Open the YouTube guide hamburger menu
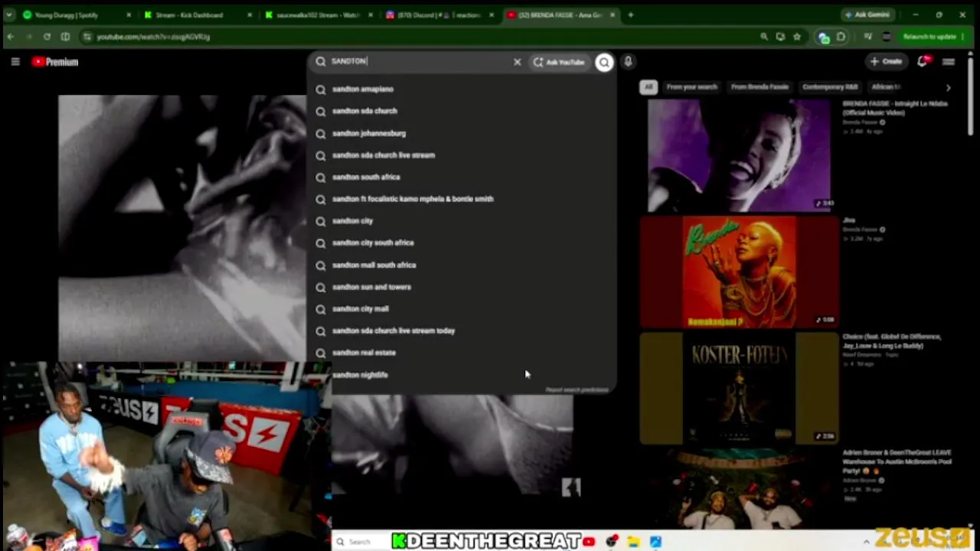Image resolution: width=980 pixels, height=551 pixels. (x=15, y=62)
